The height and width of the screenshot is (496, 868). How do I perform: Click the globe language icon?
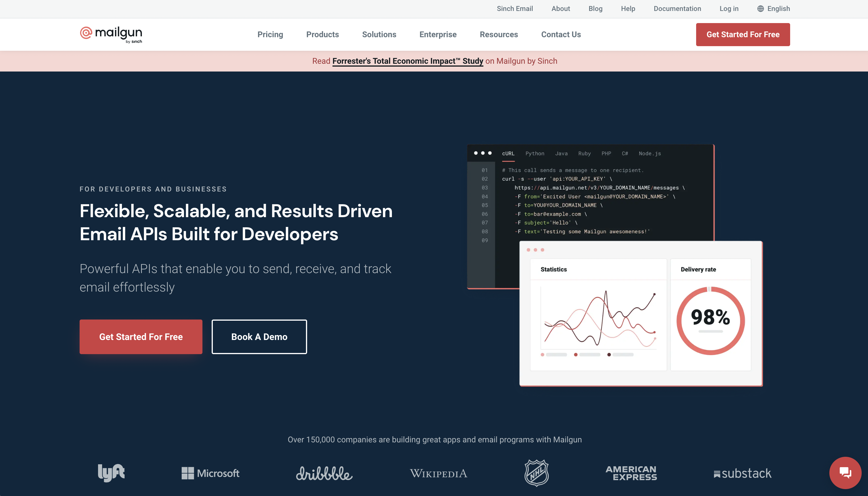(760, 9)
